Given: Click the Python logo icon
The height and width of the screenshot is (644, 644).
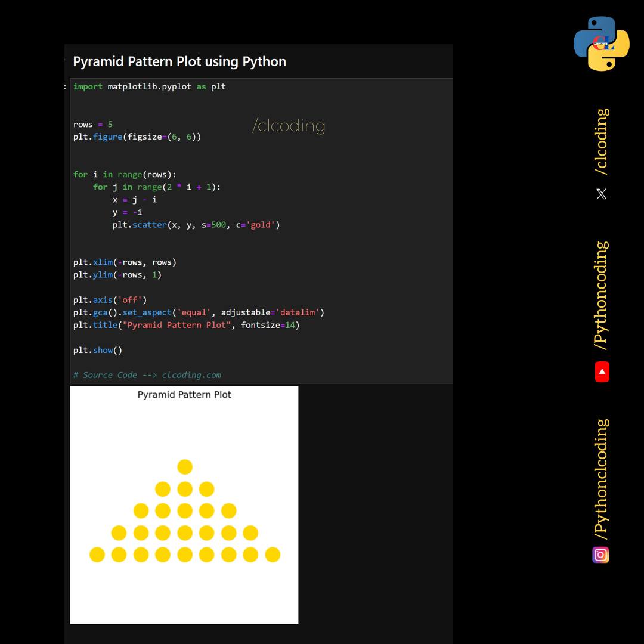Looking at the screenshot, I should tap(601, 44).
